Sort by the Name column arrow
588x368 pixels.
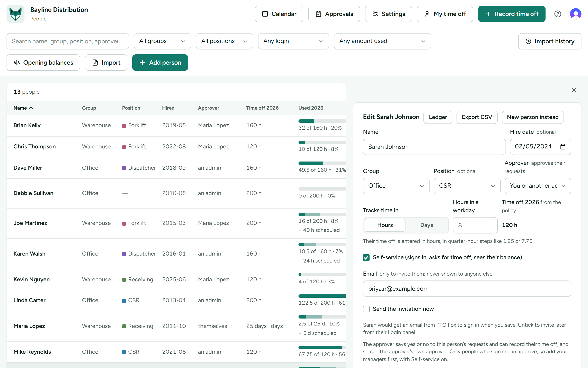coord(31,108)
